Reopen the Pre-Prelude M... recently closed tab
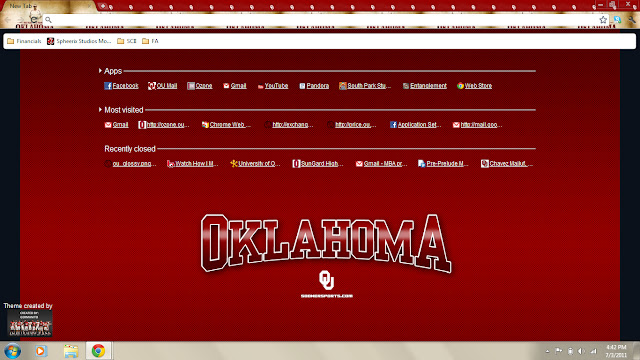Screen dimensions: 640x360 (443, 164)
